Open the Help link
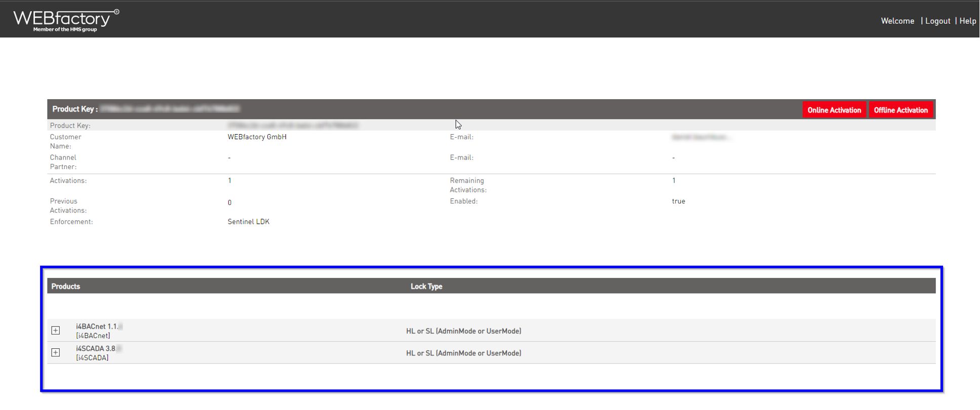 tap(968, 21)
